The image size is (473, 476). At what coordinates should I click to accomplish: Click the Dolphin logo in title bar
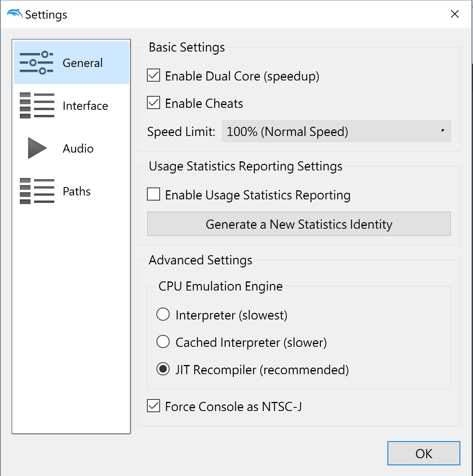pos(15,13)
